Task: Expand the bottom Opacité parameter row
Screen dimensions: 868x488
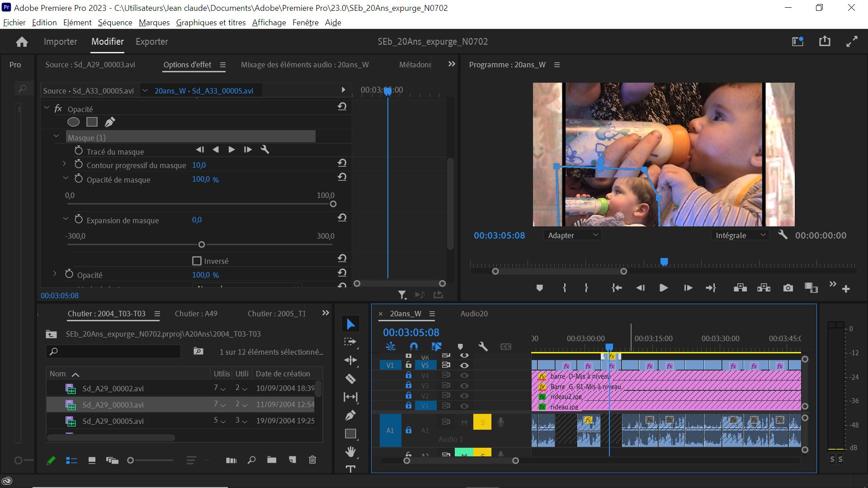Action: point(55,273)
